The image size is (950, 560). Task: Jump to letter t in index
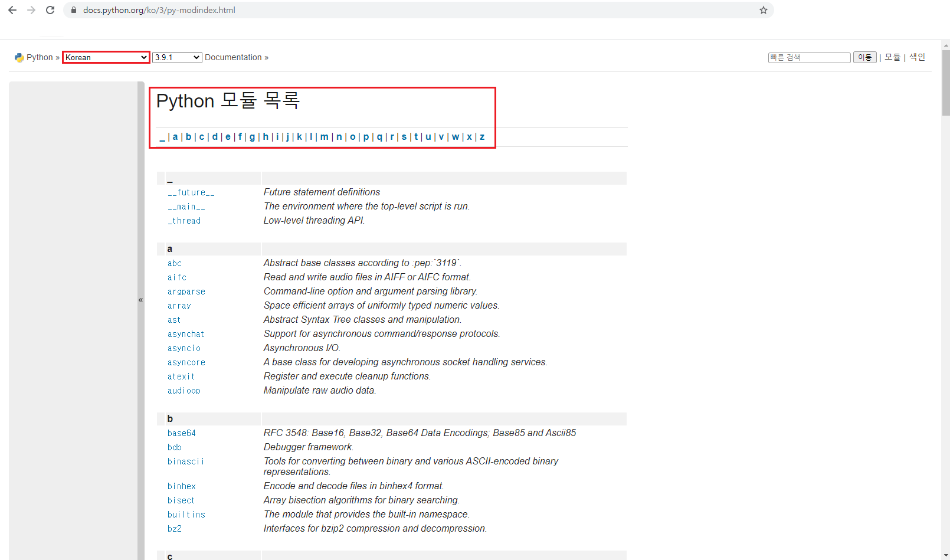click(416, 137)
